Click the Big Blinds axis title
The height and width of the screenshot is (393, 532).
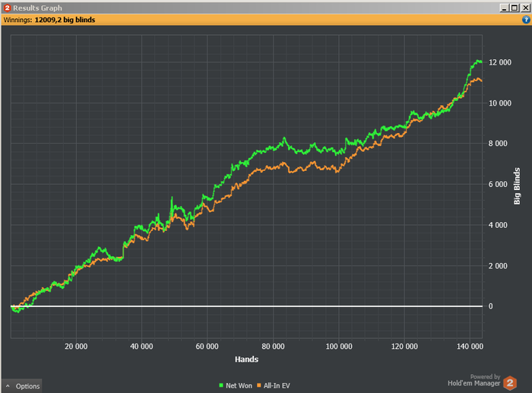(517, 186)
